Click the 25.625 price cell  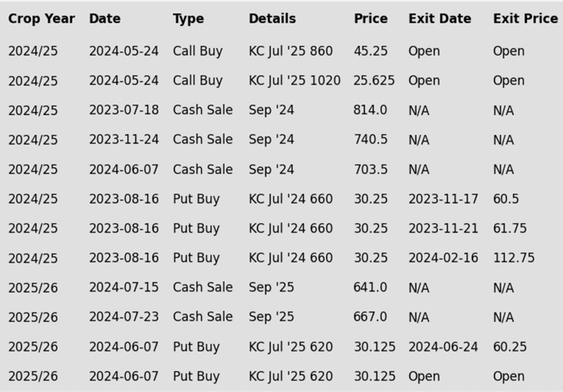click(x=374, y=80)
